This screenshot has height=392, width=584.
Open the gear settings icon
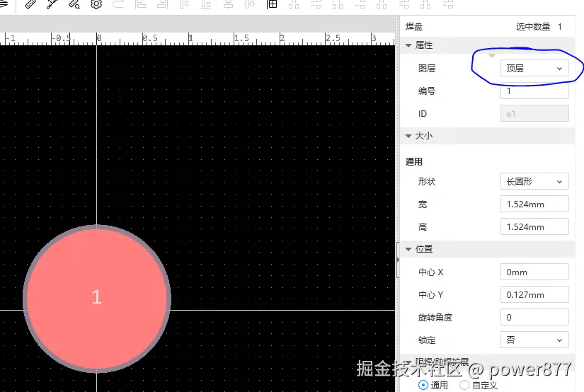(96, 4)
